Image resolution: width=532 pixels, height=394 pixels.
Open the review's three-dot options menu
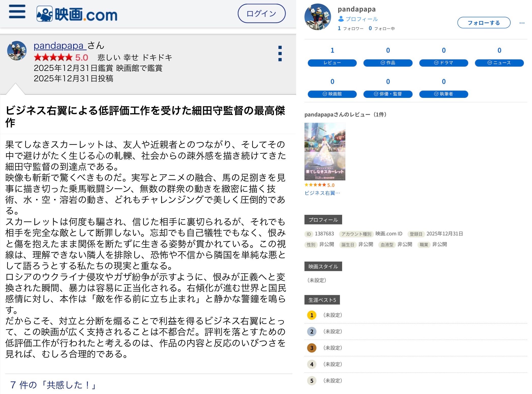coord(280,53)
